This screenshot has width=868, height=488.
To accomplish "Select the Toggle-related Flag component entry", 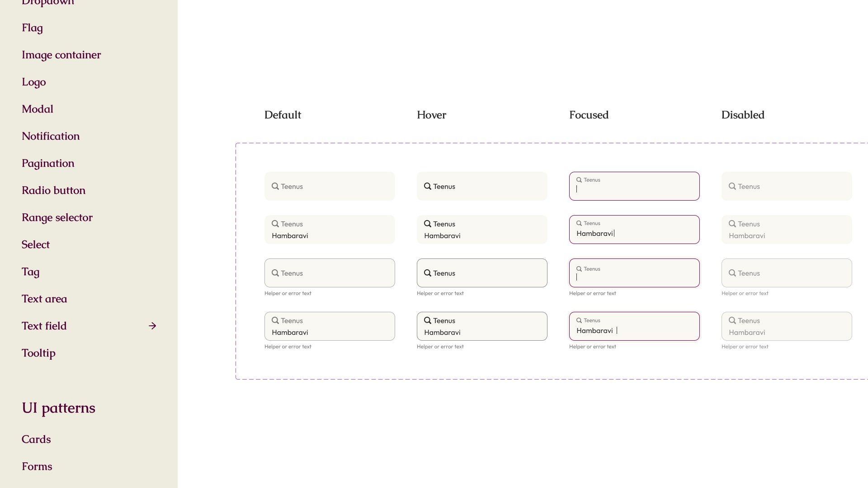I will [x=32, y=28].
